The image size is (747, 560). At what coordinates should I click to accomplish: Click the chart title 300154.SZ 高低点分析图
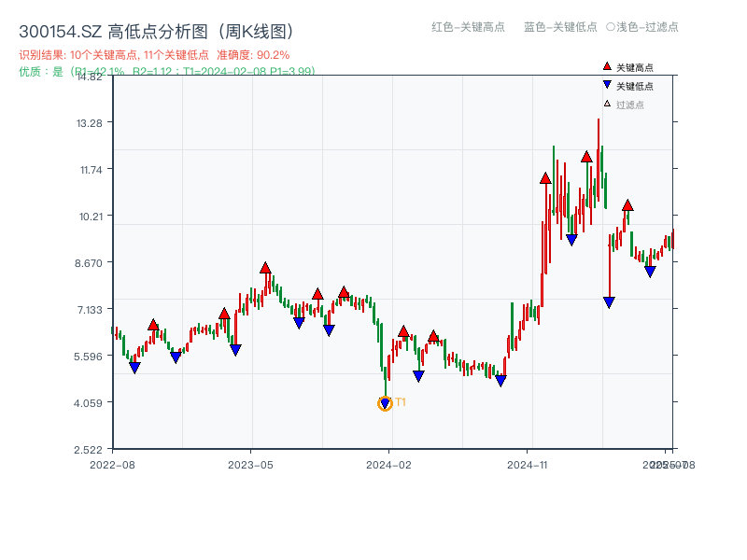(156, 32)
